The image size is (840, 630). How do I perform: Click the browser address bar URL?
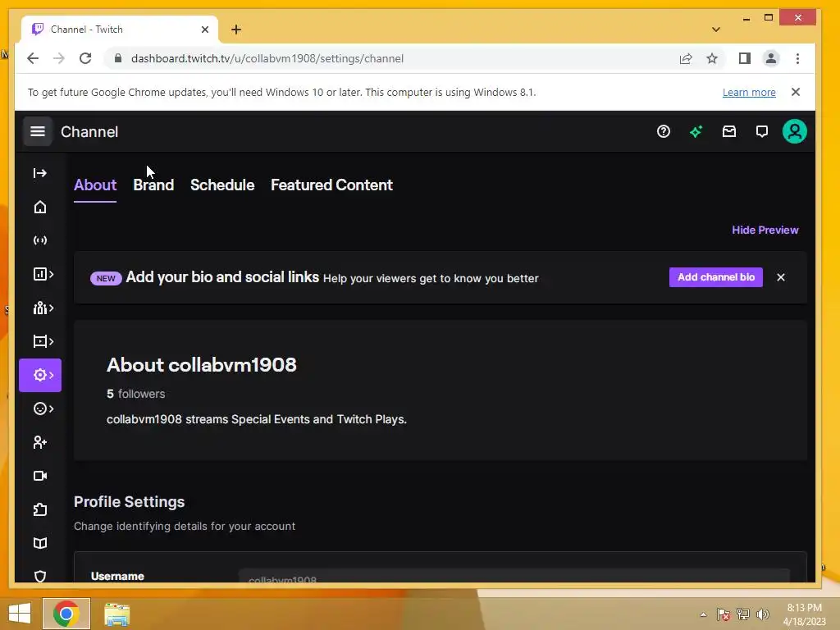267,58
